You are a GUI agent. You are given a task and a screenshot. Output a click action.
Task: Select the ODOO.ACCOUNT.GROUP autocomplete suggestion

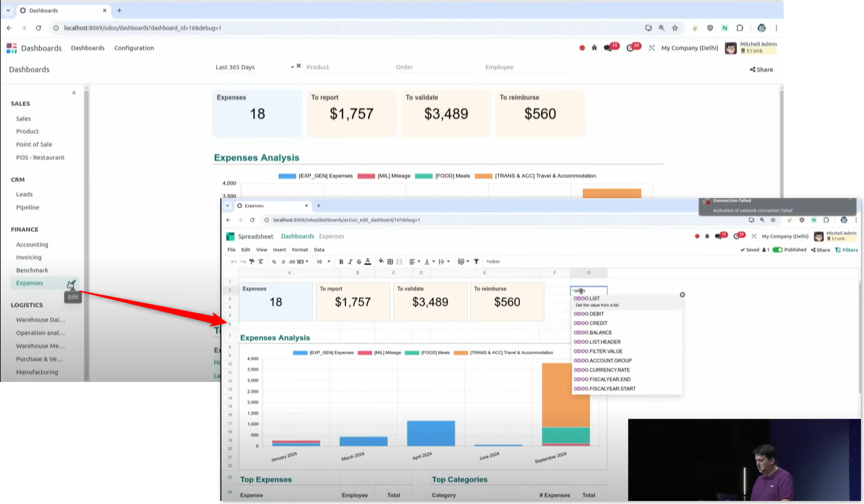pyautogui.click(x=627, y=361)
